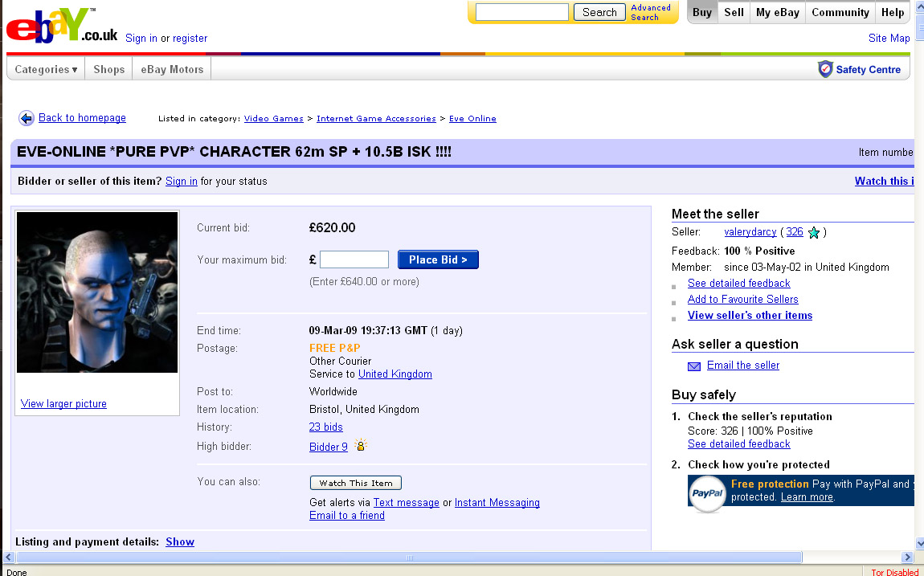This screenshot has width=924, height=576.
Task: Click the register link
Action: (190, 39)
